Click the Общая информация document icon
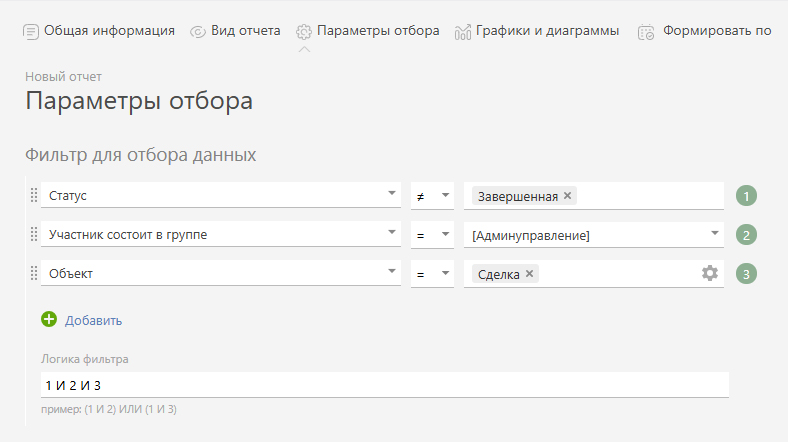This screenshot has height=442, width=788. click(31, 32)
